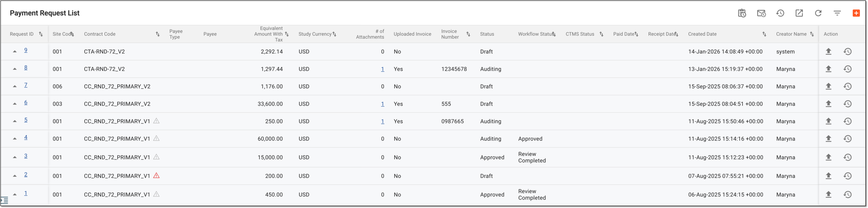Open payment request ID 8 link
This screenshot has width=868, height=208.
26,67
